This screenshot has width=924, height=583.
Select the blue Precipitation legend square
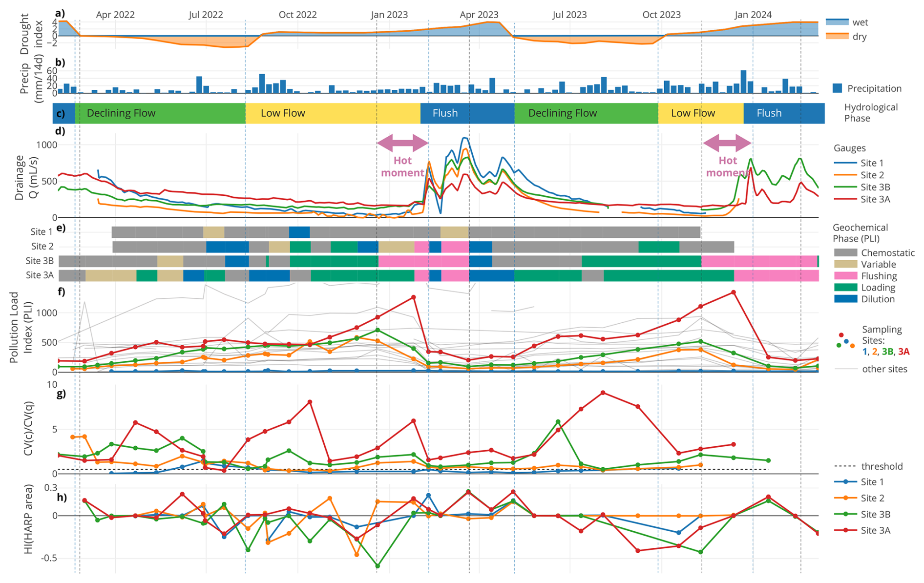pos(837,88)
